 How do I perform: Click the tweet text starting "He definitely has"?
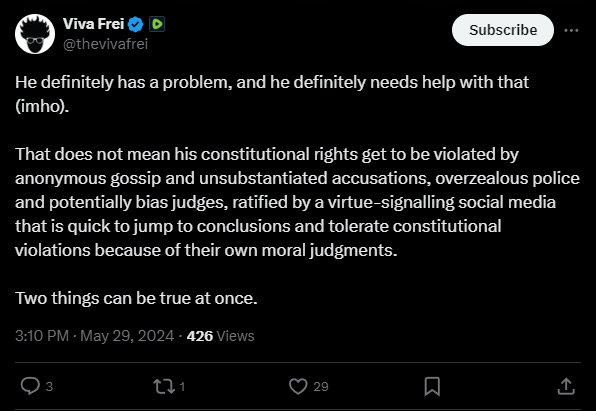point(272,94)
